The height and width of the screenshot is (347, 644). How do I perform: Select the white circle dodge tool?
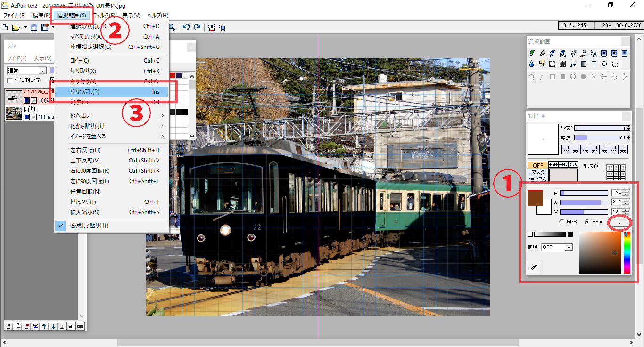coord(552,64)
